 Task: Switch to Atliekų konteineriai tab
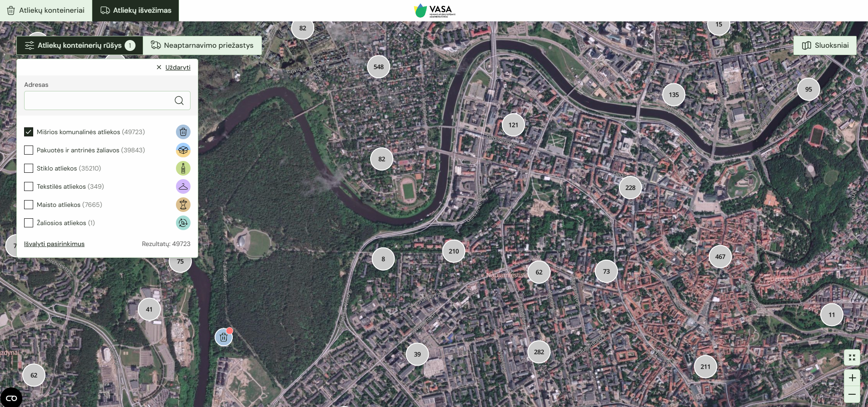(46, 10)
